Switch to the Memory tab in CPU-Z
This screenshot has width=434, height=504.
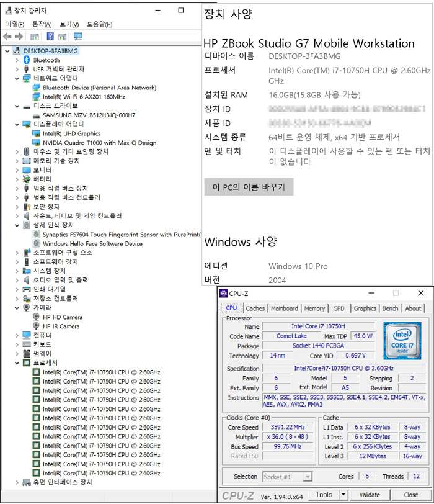tap(314, 308)
